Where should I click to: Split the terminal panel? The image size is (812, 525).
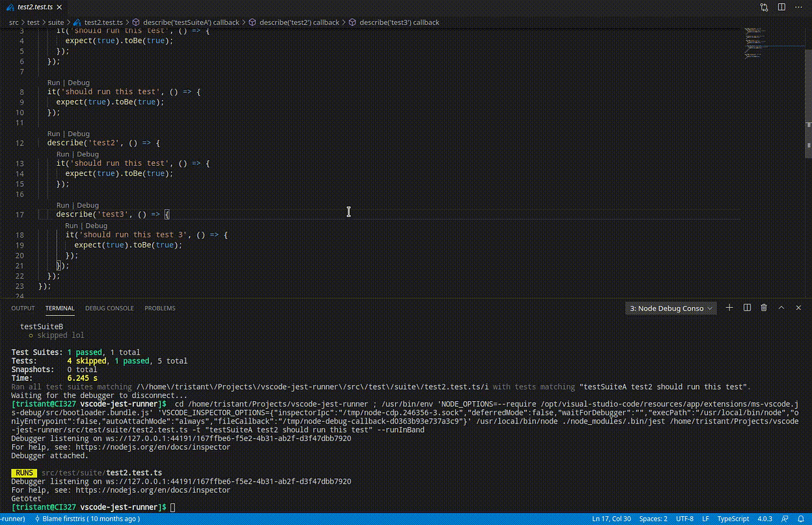tap(747, 308)
